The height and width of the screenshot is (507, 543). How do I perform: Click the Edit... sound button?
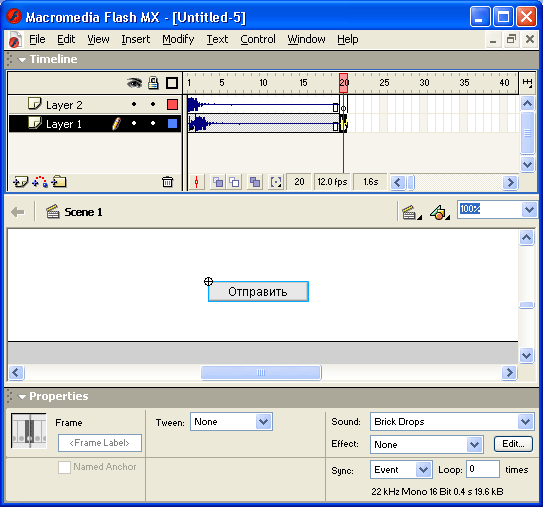click(x=513, y=444)
